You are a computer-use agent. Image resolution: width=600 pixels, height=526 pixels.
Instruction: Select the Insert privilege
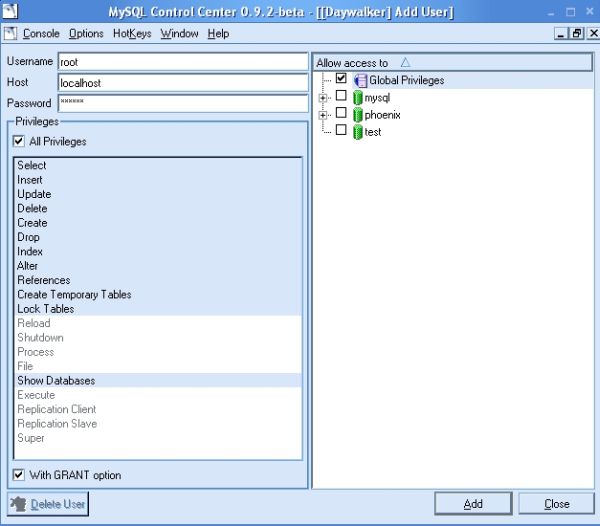click(158, 180)
